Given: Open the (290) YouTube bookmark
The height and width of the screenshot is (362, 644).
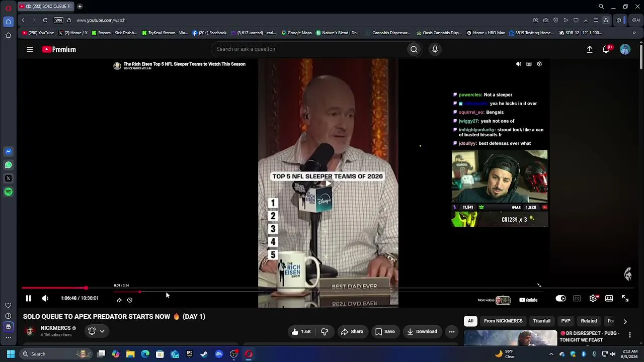Looking at the screenshot, I should point(38,33).
